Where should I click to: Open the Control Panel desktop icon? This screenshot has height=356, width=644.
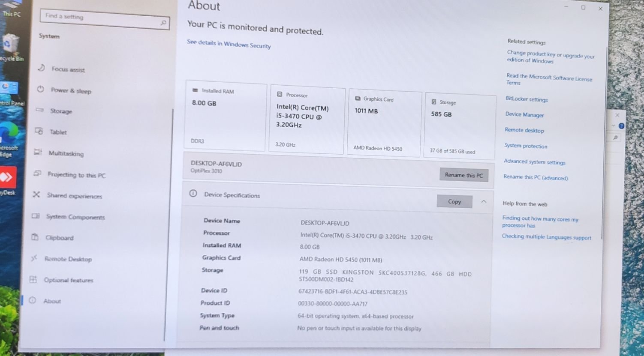point(10,94)
